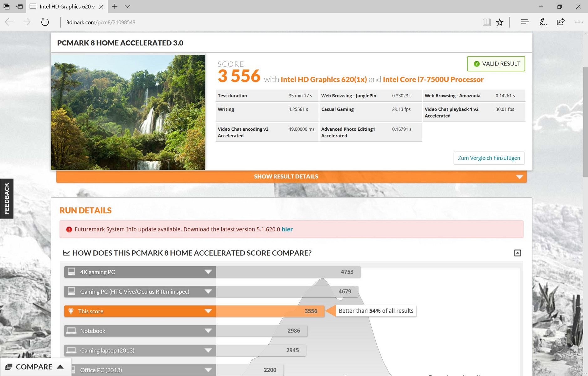588x376 pixels.
Task: Set these tabs aside icon
Action: click(x=19, y=6)
